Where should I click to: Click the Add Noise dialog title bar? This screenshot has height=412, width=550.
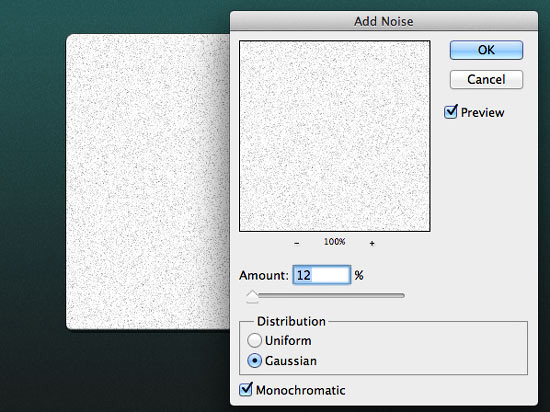[x=384, y=21]
